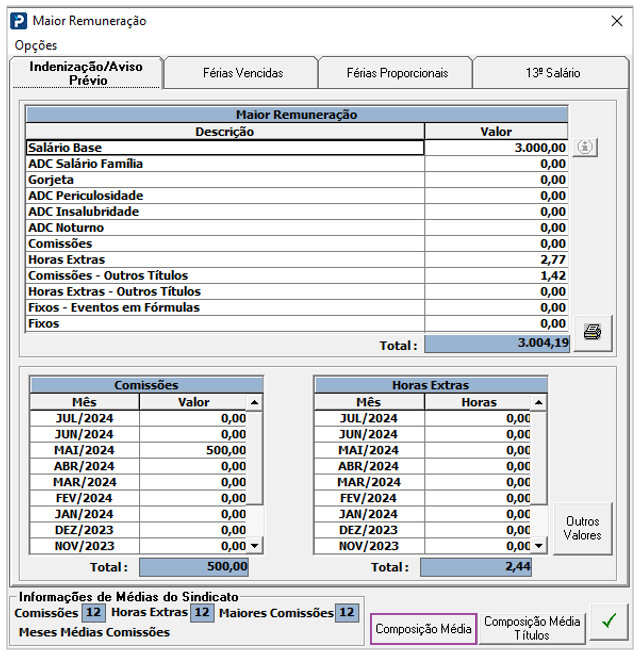Click the printer icon beside the table

[592, 332]
